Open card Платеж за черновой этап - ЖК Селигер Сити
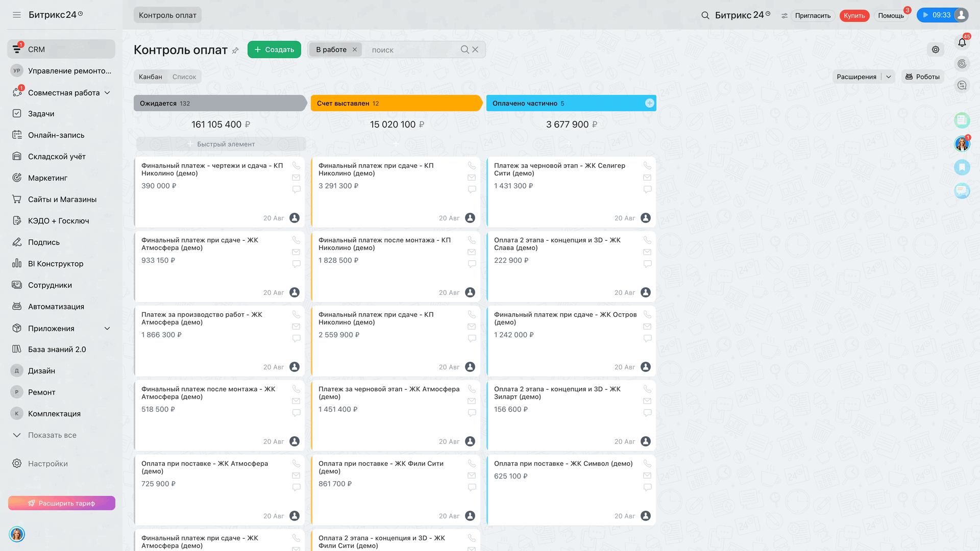Image resolution: width=980 pixels, height=551 pixels. (x=559, y=169)
